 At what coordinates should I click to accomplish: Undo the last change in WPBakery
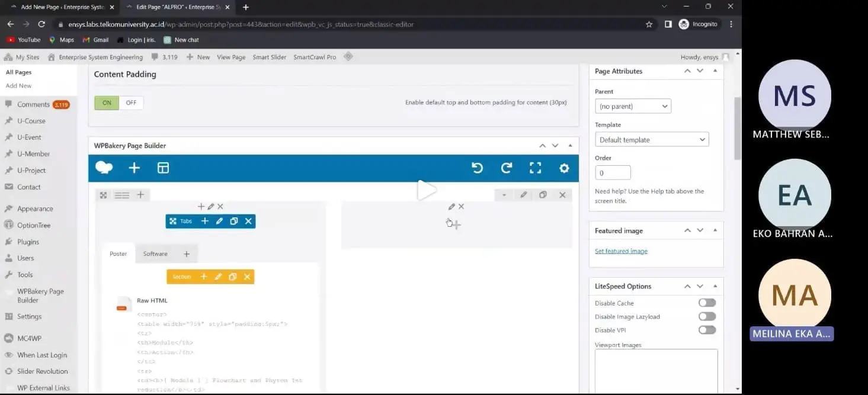(477, 168)
